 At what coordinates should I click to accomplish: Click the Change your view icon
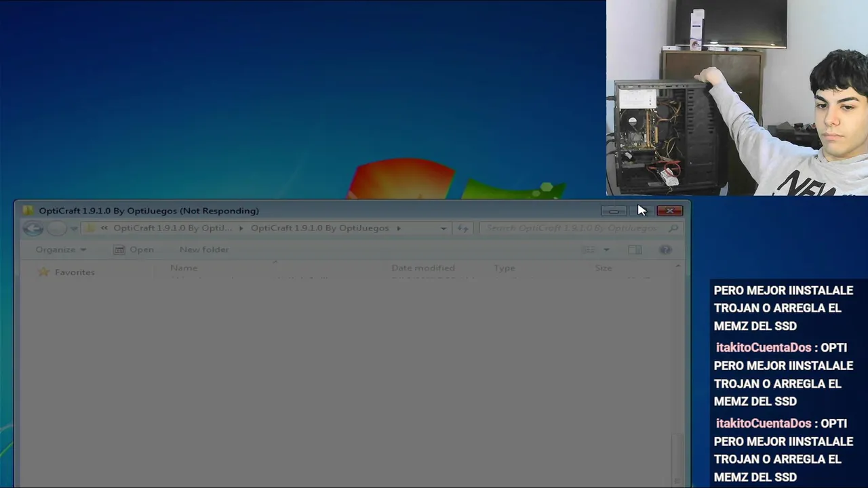click(588, 249)
